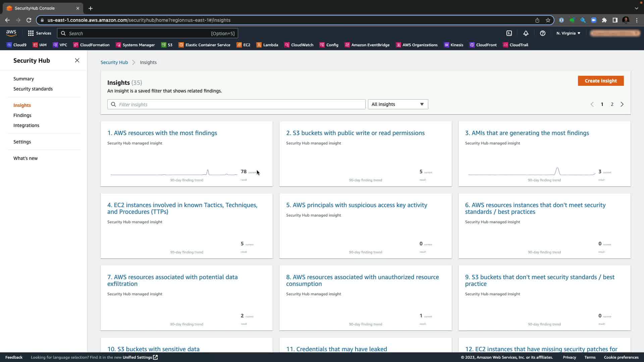The image size is (644, 362).
Task: Jump to insights page 2
Action: point(612,104)
